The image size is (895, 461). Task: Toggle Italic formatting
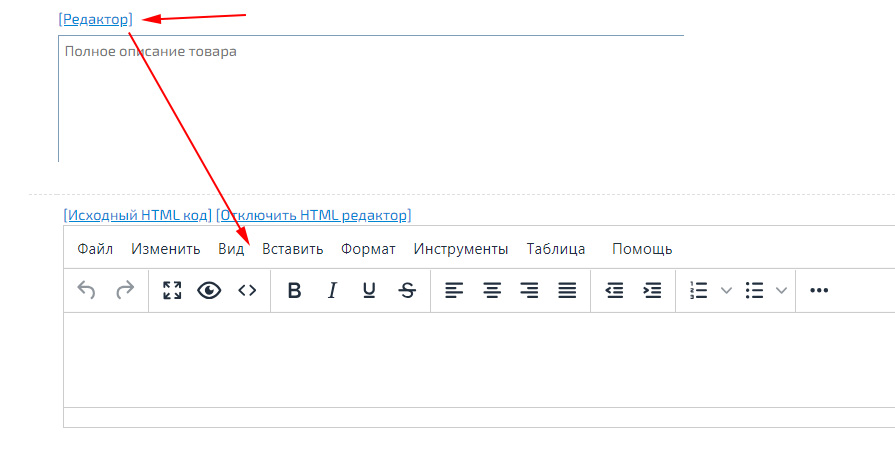332,290
